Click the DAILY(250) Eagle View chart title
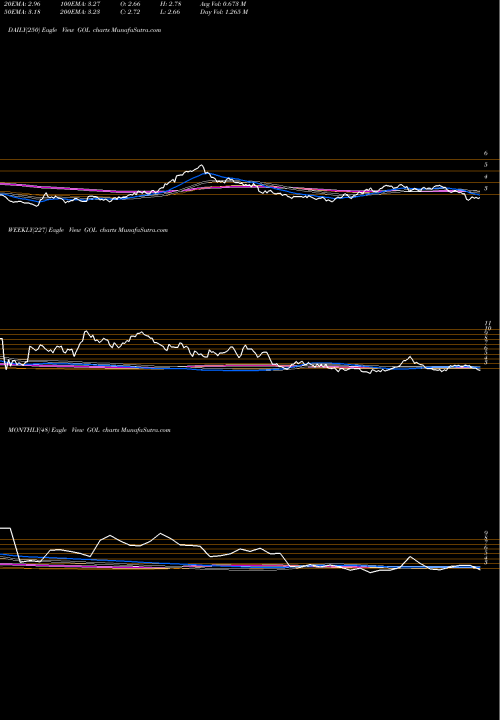 84,30
